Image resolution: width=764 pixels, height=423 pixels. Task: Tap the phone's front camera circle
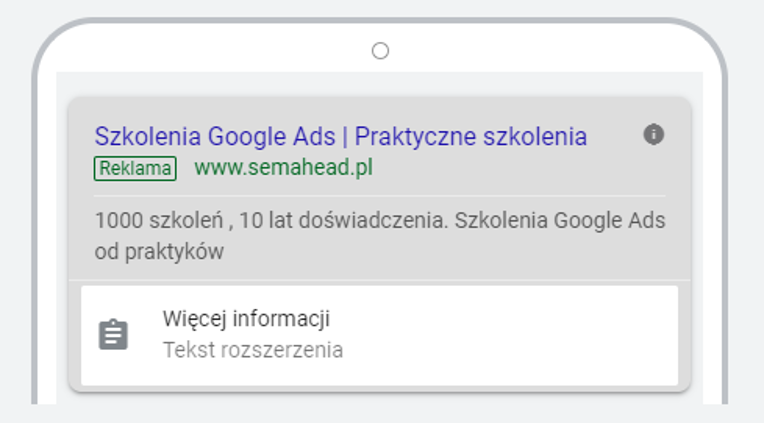click(x=380, y=51)
